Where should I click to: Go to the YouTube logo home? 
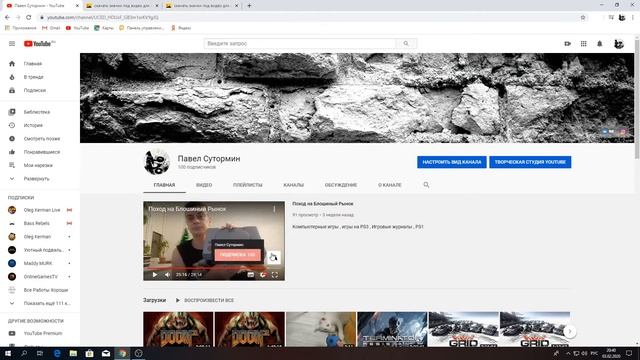(39, 44)
